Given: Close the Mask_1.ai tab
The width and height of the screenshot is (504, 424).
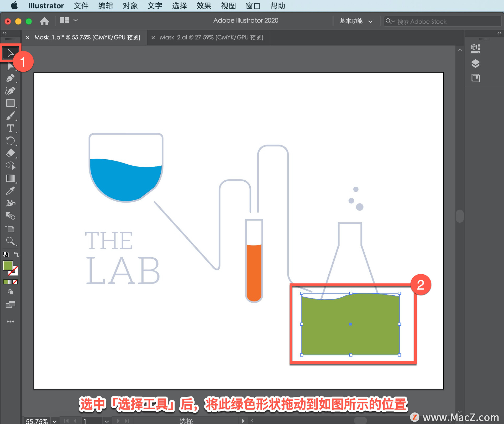Looking at the screenshot, I should point(28,38).
